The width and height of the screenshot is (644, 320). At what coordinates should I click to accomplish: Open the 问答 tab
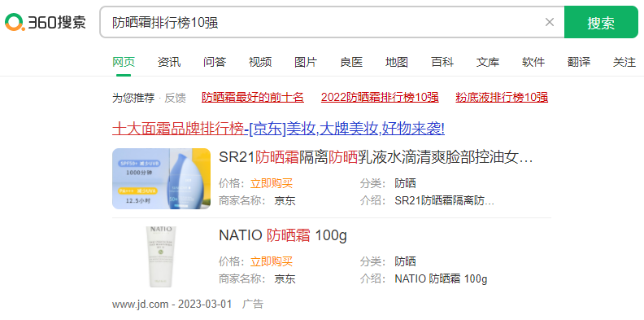[215, 62]
